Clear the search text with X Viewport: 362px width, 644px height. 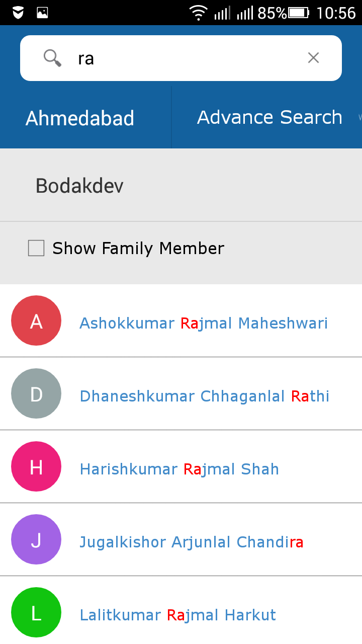coord(313,58)
